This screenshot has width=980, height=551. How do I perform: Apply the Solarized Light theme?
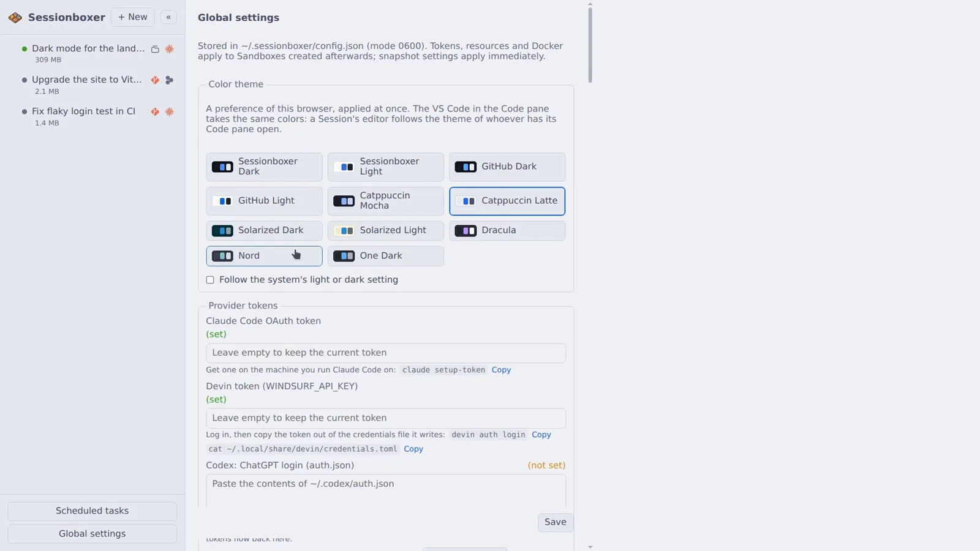[x=385, y=230]
